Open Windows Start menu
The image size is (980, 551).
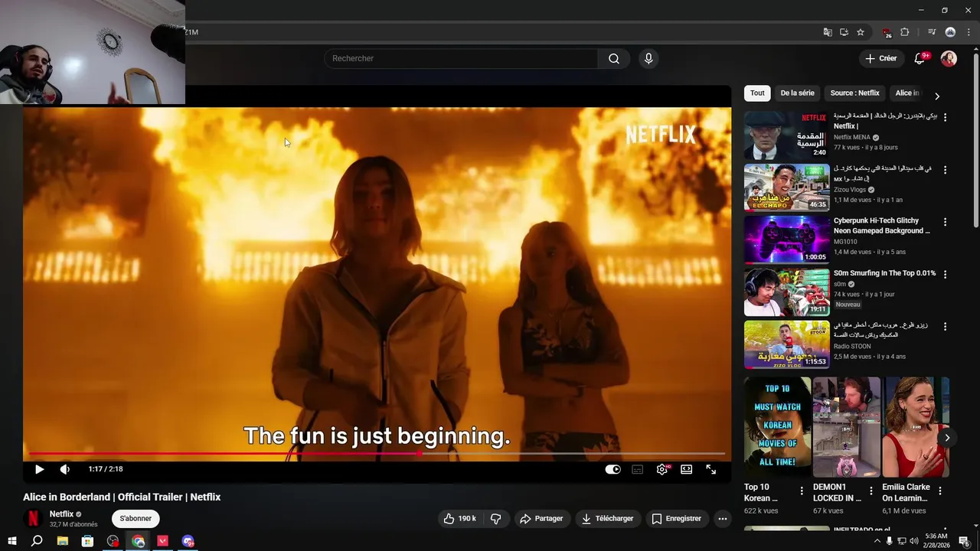tap(12, 541)
